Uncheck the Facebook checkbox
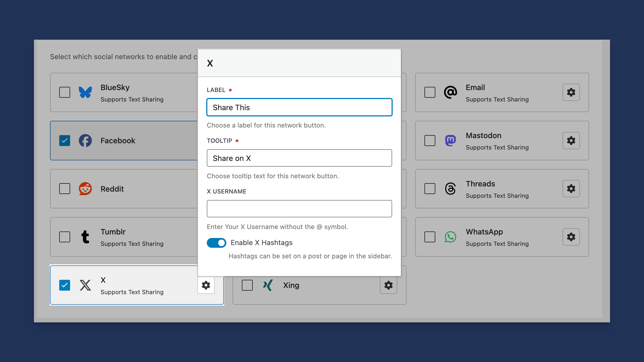644x362 pixels. (x=65, y=141)
